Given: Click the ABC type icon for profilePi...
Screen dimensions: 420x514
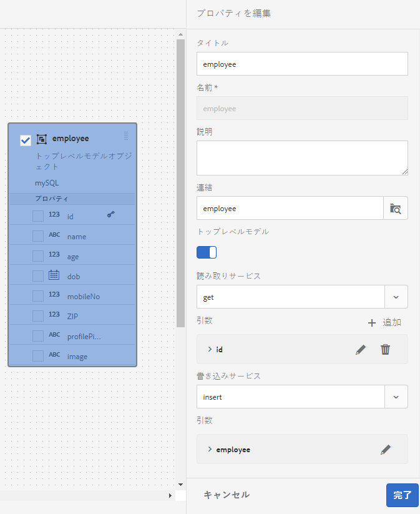Looking at the screenshot, I should coord(54,334).
